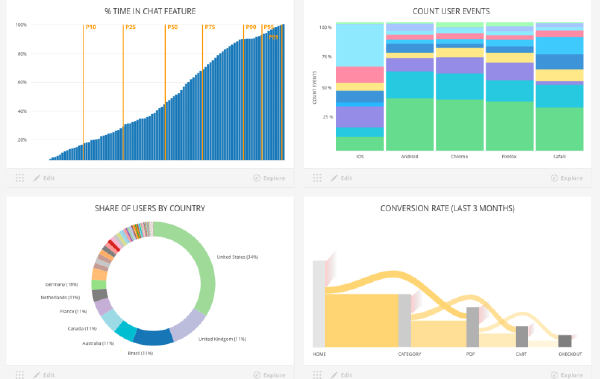Viewport: 600px width, 379px height.
Task: Click the % TIME IN CHAT FEATURE title
Action: pyautogui.click(x=150, y=11)
